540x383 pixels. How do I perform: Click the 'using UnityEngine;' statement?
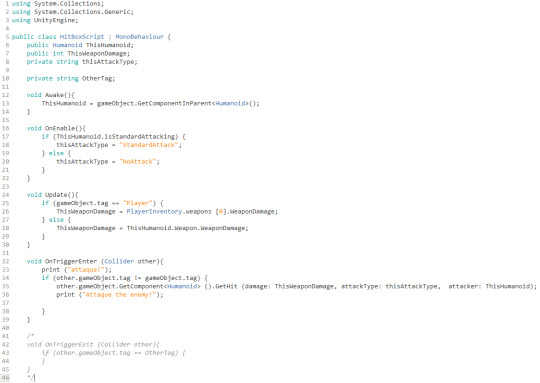pos(45,20)
